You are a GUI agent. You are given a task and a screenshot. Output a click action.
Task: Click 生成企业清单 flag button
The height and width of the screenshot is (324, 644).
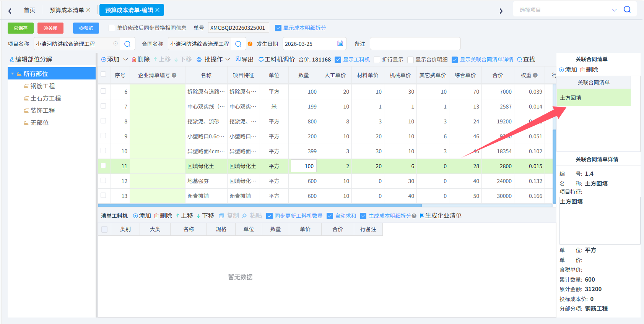441,216
